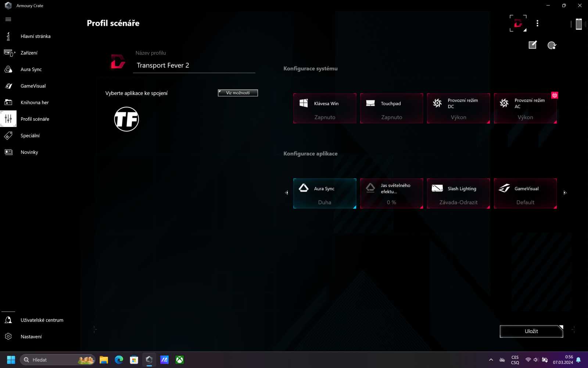Show hidden tray icons chevron
This screenshot has width=588, height=368.
point(491,360)
